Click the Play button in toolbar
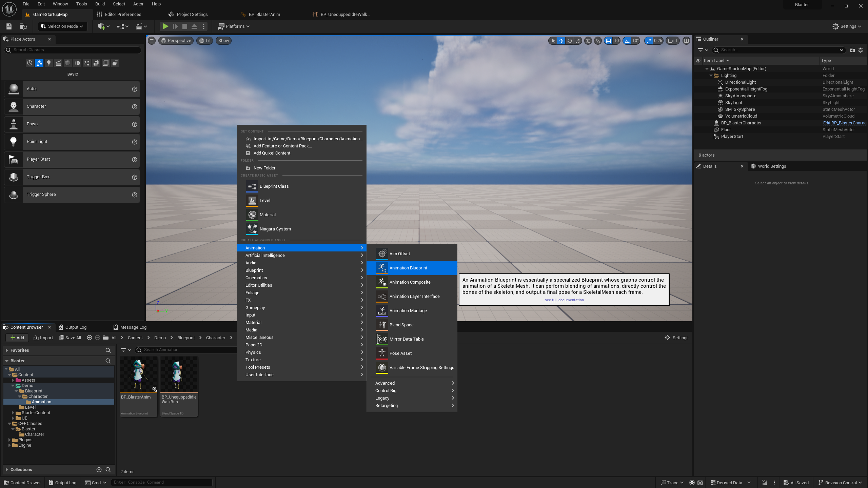The width and height of the screenshot is (868, 488). click(x=164, y=26)
